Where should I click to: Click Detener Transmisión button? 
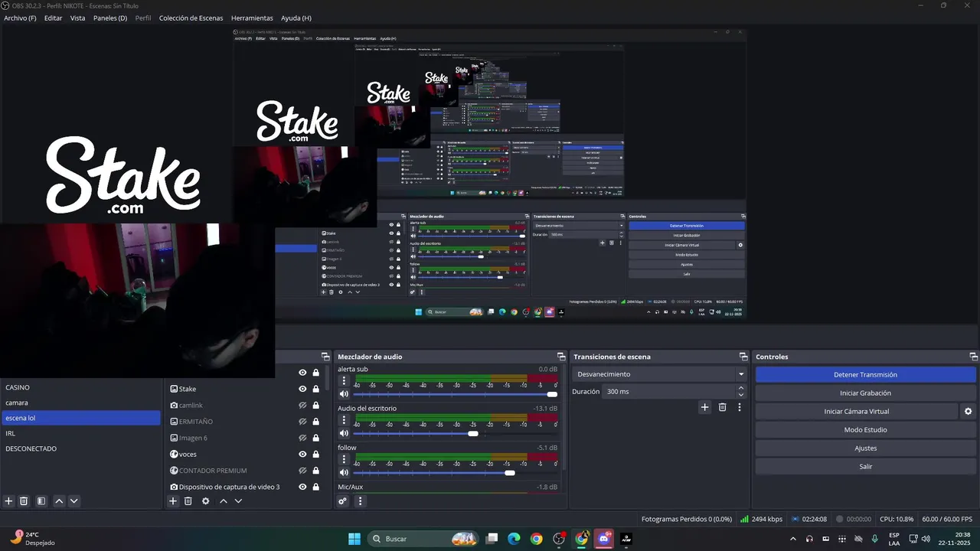pyautogui.click(x=865, y=375)
